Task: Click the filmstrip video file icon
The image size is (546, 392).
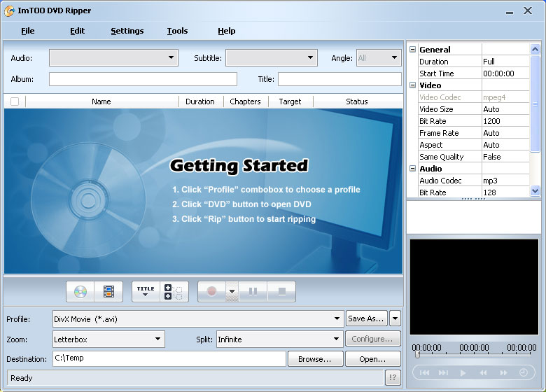Action: (108, 291)
